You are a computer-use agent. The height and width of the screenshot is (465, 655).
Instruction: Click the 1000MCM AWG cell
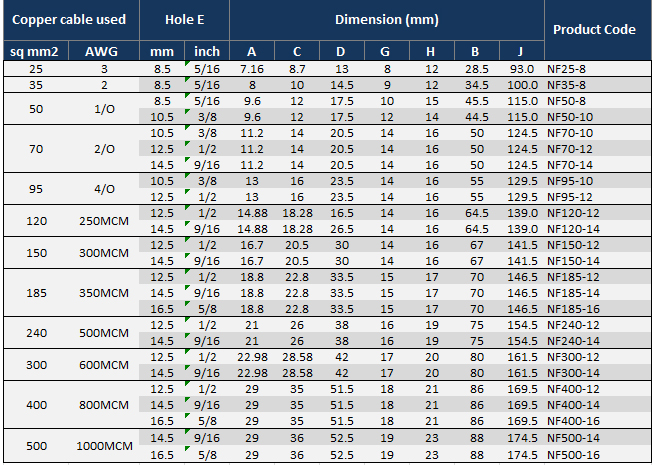pyautogui.click(x=104, y=446)
